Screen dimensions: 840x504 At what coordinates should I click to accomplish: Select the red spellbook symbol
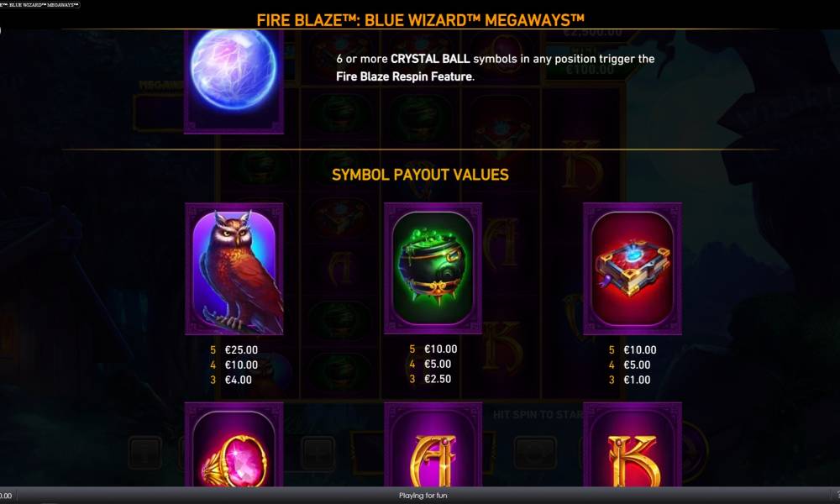pyautogui.click(x=633, y=268)
